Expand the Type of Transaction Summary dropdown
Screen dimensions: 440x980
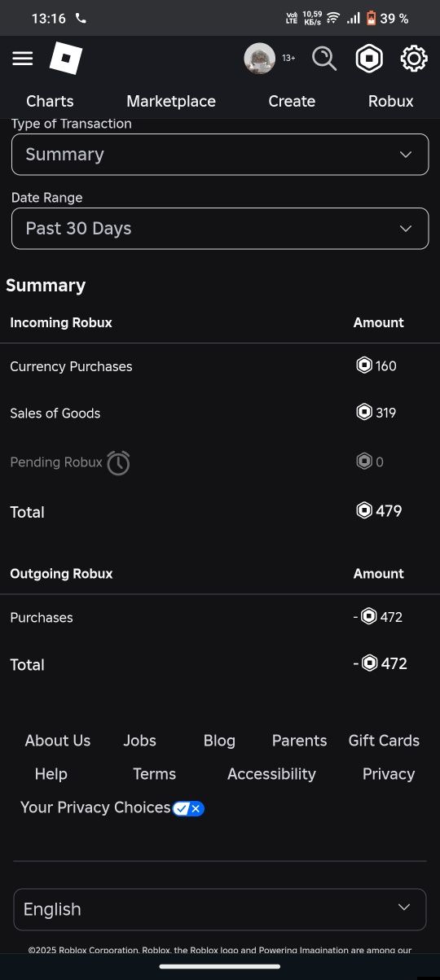220,155
